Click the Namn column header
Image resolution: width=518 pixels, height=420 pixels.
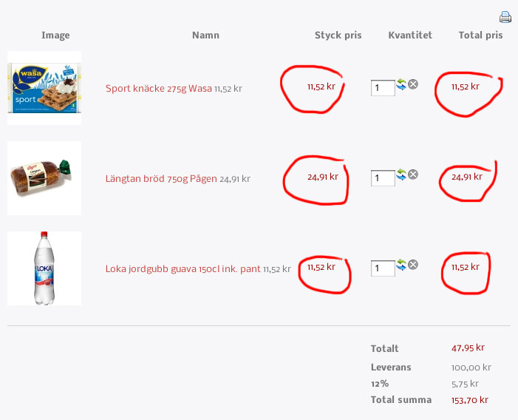point(205,35)
